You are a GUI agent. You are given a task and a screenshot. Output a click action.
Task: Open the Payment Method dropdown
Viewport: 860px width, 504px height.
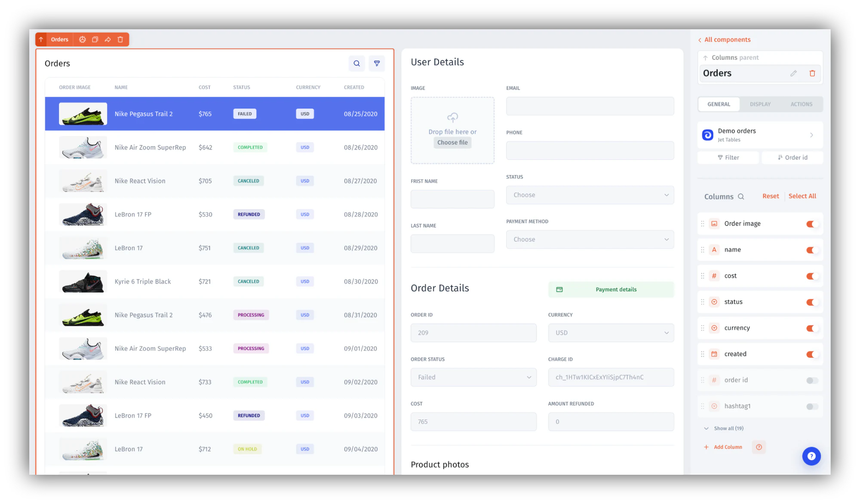(590, 239)
